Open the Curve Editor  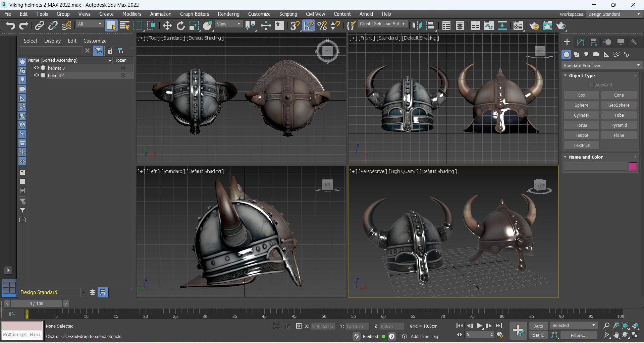click(x=489, y=25)
